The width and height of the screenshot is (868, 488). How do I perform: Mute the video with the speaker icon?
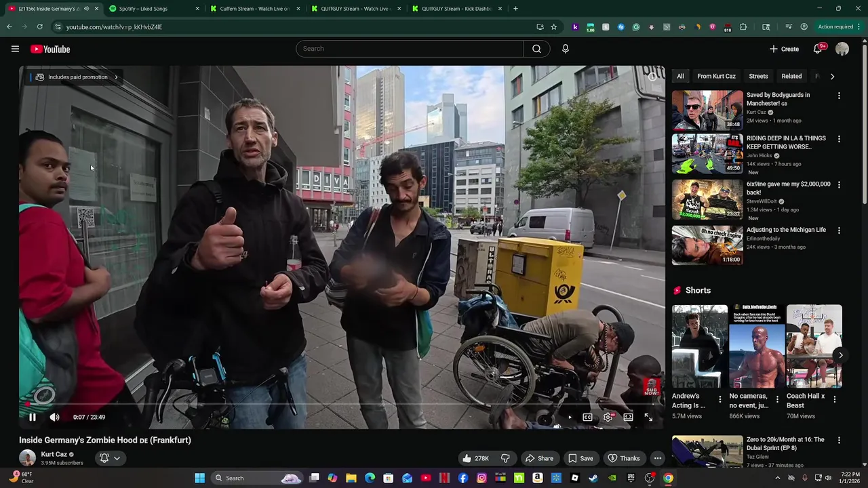click(55, 418)
